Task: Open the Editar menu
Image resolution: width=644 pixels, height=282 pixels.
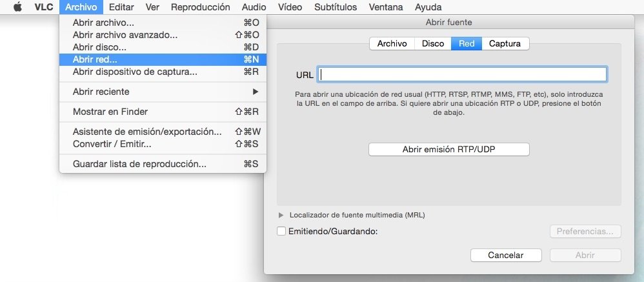Action: coord(121,7)
